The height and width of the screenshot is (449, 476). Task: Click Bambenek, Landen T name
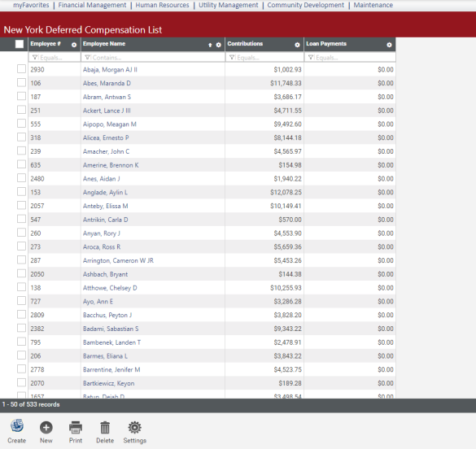click(x=111, y=342)
